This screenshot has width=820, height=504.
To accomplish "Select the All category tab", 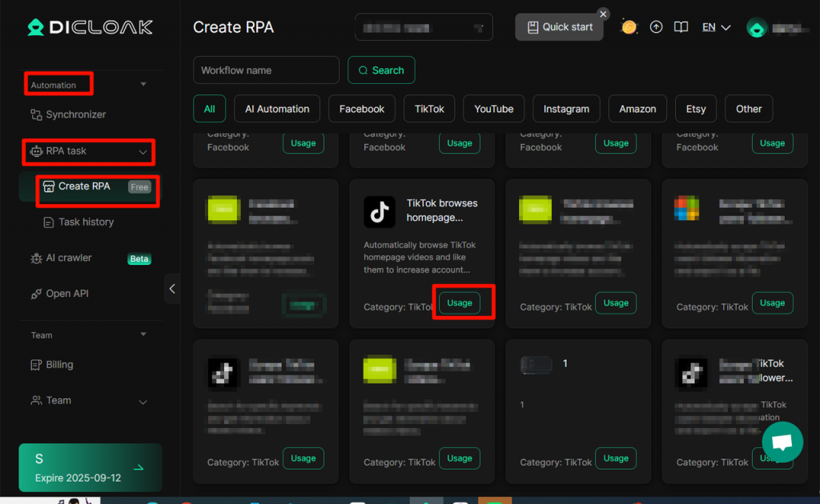I will [x=209, y=109].
